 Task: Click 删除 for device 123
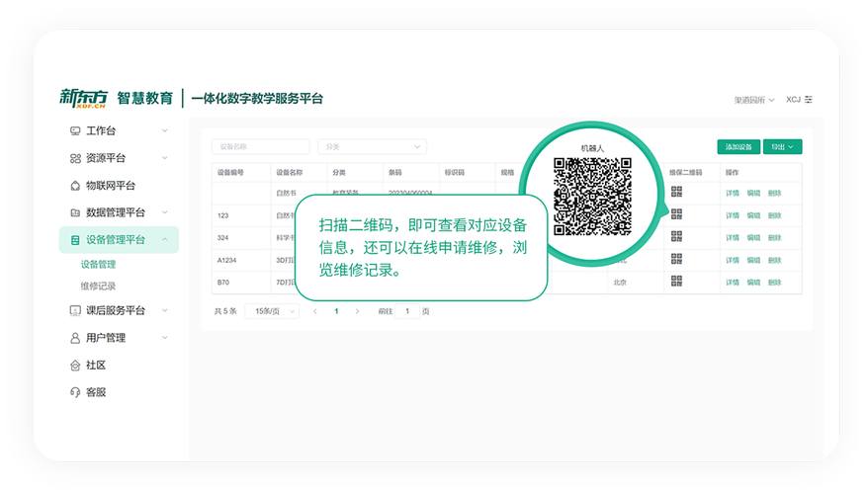pos(774,215)
